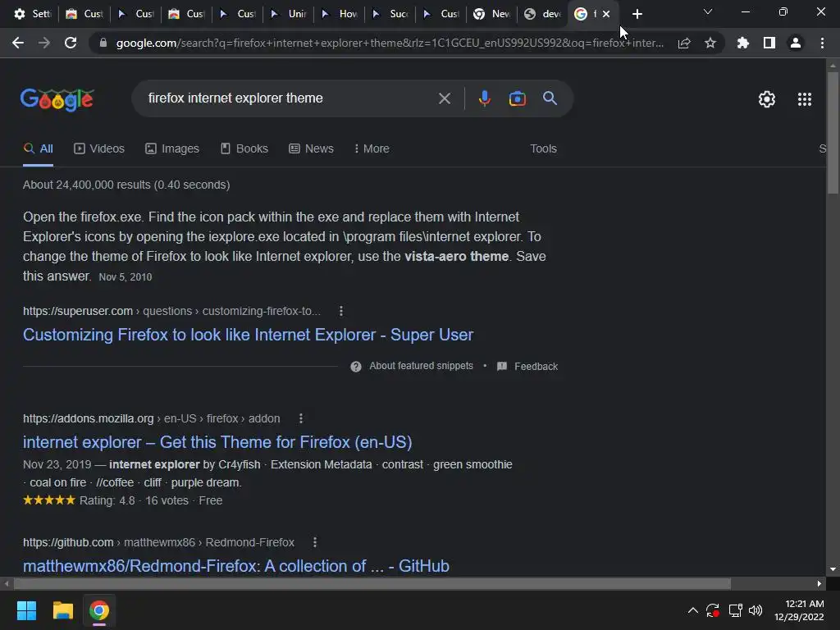Open the Windows Start menu
Image resolution: width=840 pixels, height=630 pixels.
tap(26, 610)
